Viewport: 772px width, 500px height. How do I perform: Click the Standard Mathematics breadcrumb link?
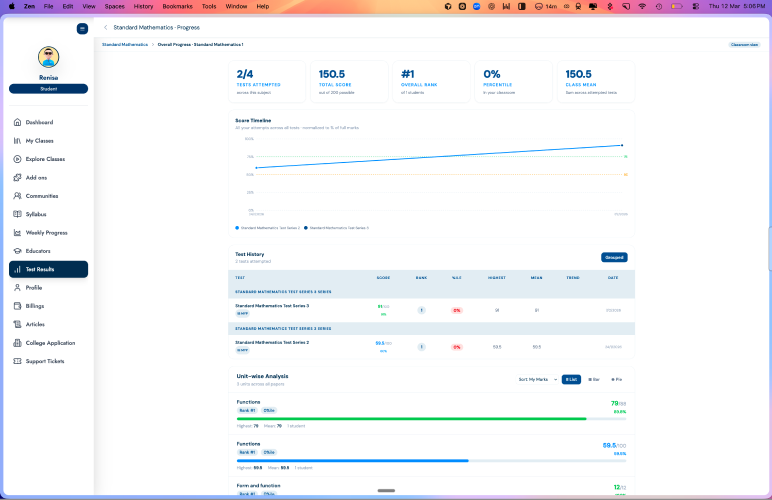125,45
